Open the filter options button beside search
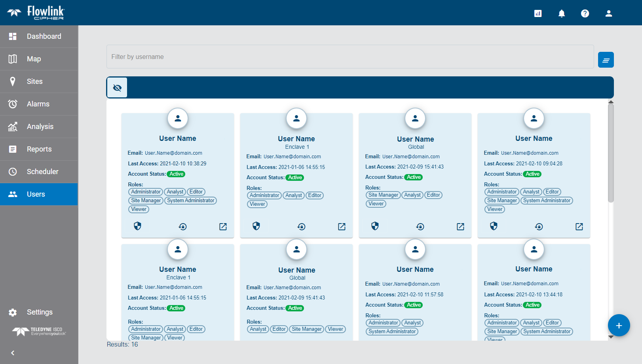 (606, 60)
